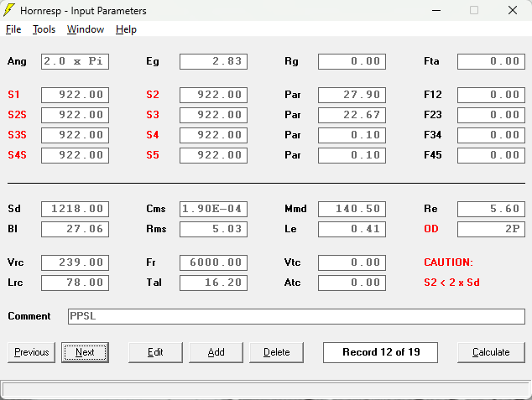Image resolution: width=532 pixels, height=400 pixels.
Task: Click the Edit button
Action: pos(155,352)
